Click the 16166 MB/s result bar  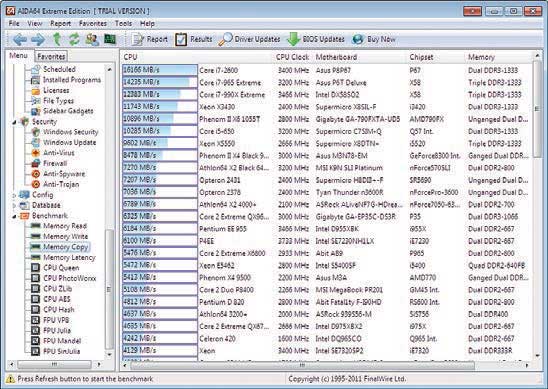coord(160,70)
